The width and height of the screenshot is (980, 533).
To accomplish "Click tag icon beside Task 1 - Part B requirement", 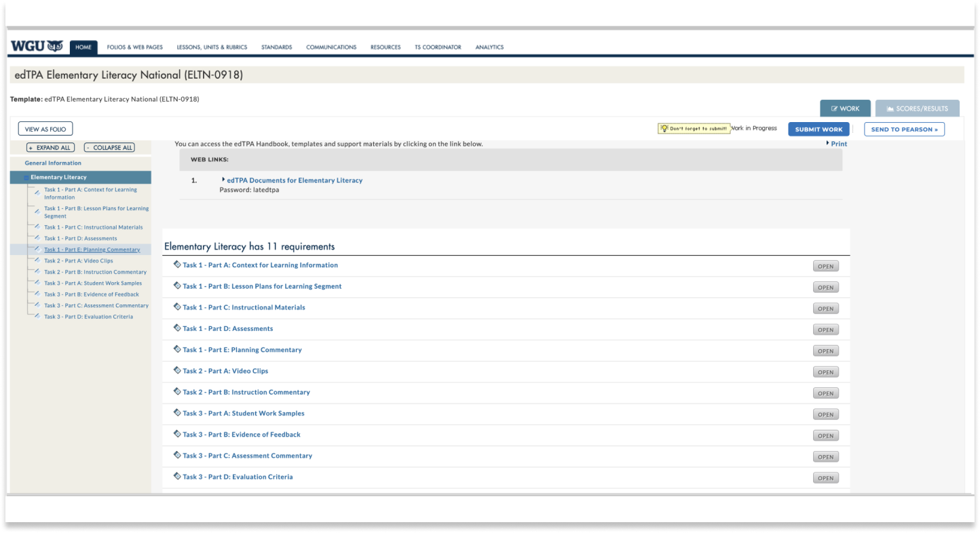I will (177, 285).
